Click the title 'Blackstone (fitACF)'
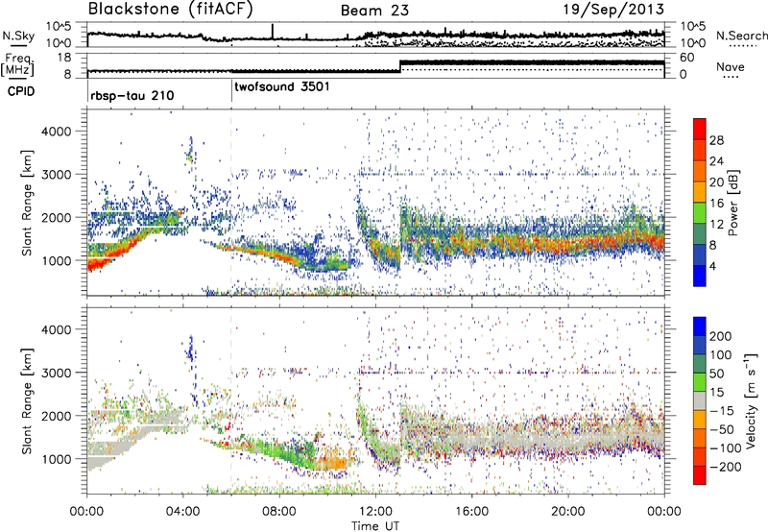768x532 pixels. [170, 10]
